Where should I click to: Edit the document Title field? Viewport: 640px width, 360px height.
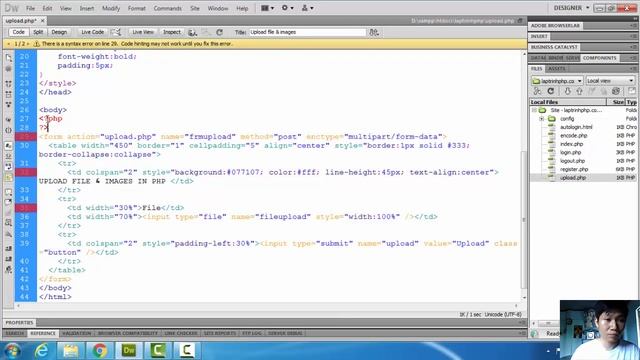tap(308, 32)
